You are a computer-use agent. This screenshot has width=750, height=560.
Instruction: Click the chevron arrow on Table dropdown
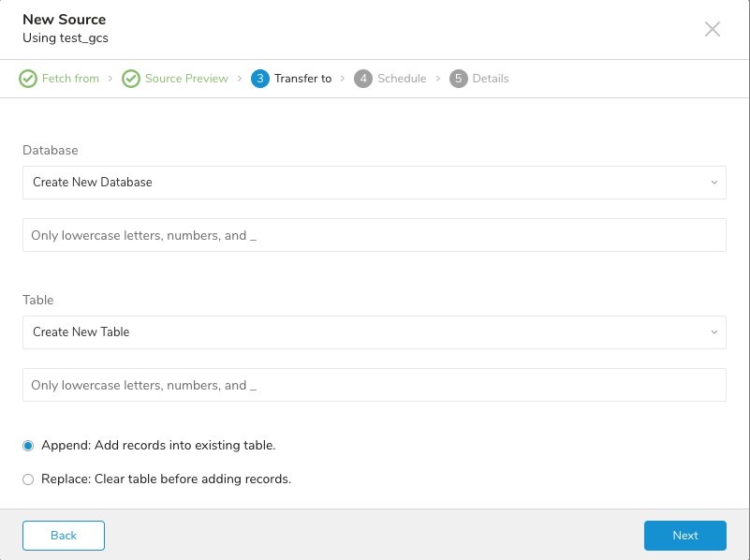(714, 332)
